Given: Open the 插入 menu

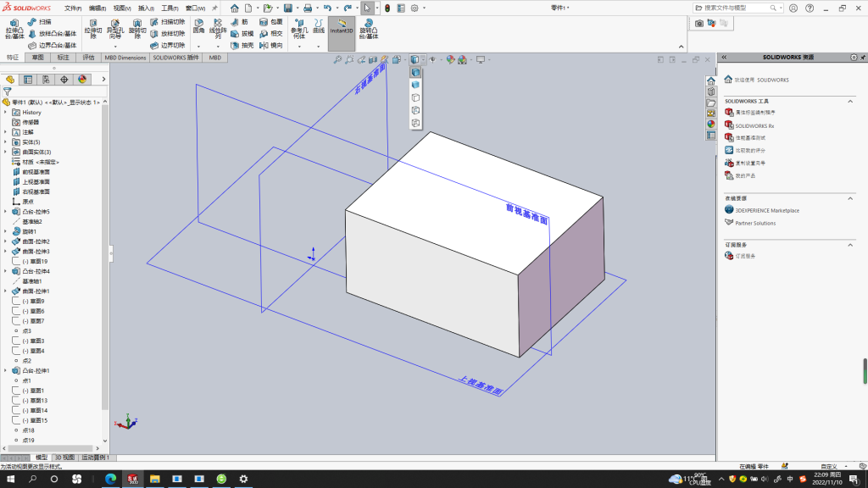Looking at the screenshot, I should (x=146, y=8).
